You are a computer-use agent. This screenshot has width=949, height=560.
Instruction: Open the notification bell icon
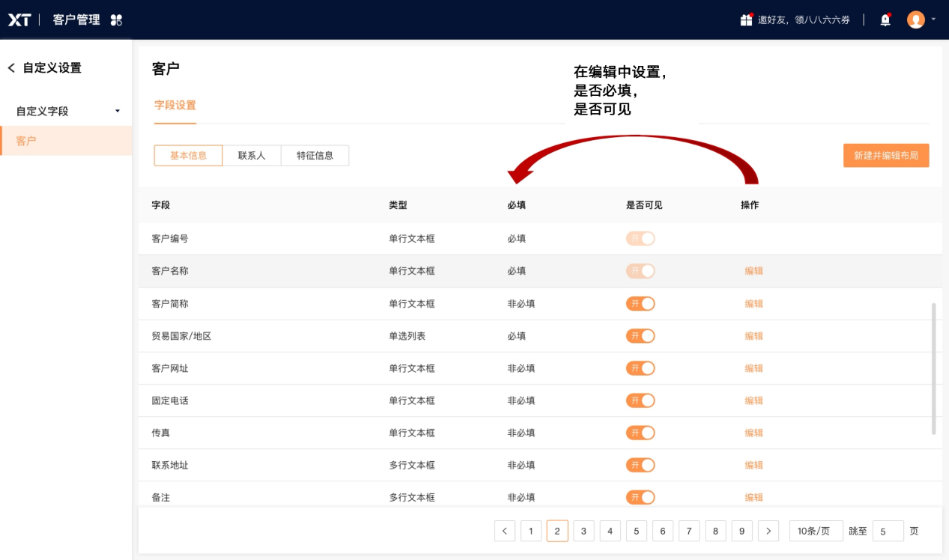[x=885, y=19]
